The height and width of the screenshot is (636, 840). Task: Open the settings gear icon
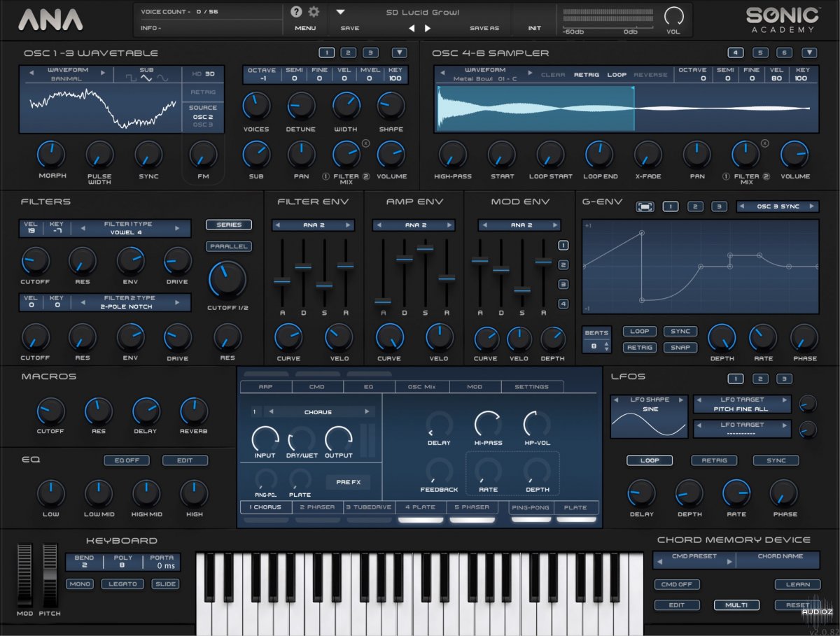[314, 11]
